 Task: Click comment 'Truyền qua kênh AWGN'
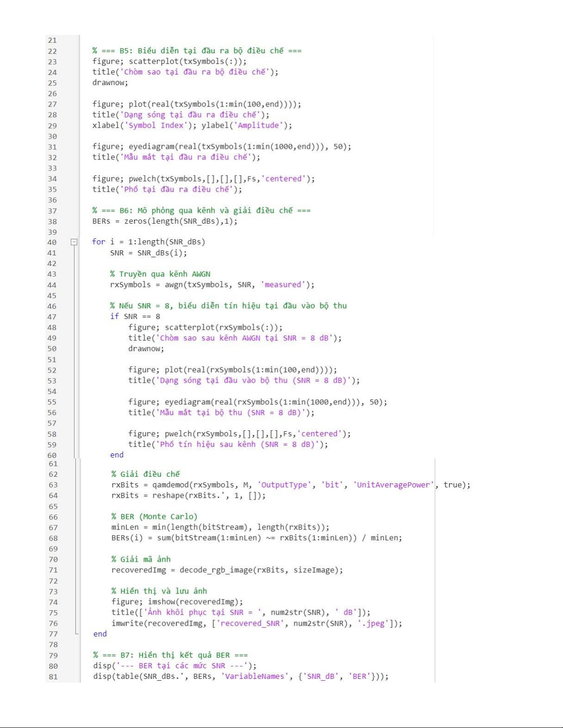click(x=160, y=274)
